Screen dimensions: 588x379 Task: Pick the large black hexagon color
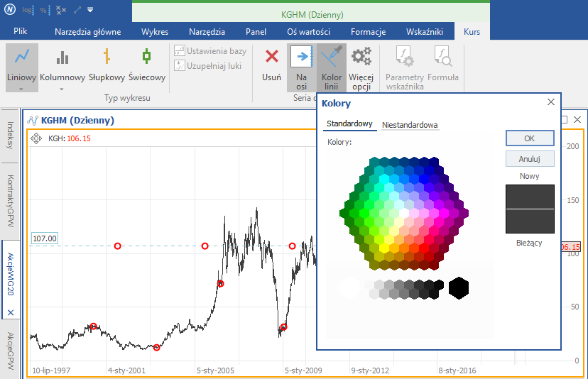click(459, 288)
